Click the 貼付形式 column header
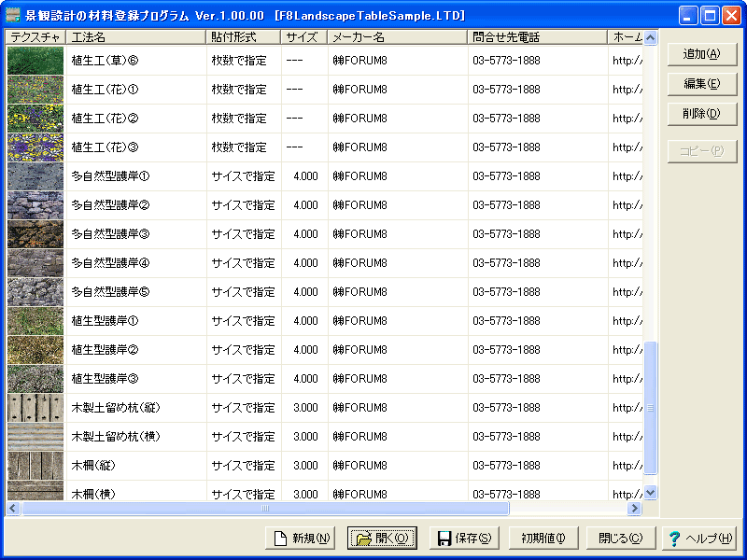Viewport: 747px width, 560px height. tap(244, 37)
